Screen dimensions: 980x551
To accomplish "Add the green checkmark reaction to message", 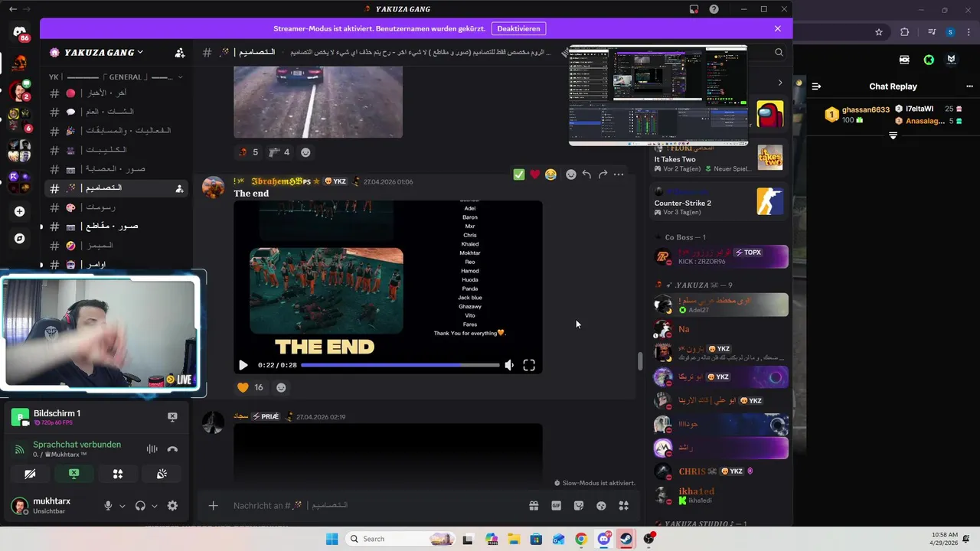I will pyautogui.click(x=519, y=174).
